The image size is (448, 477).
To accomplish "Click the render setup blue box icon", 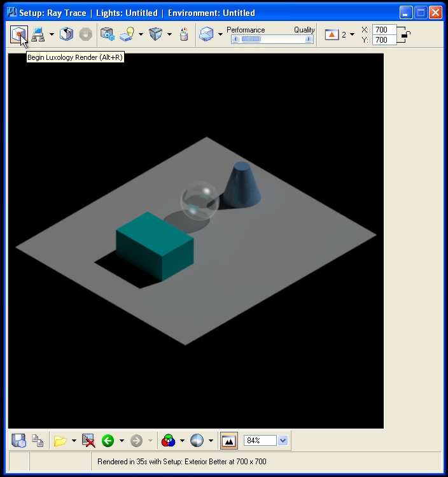I will (x=206, y=34).
